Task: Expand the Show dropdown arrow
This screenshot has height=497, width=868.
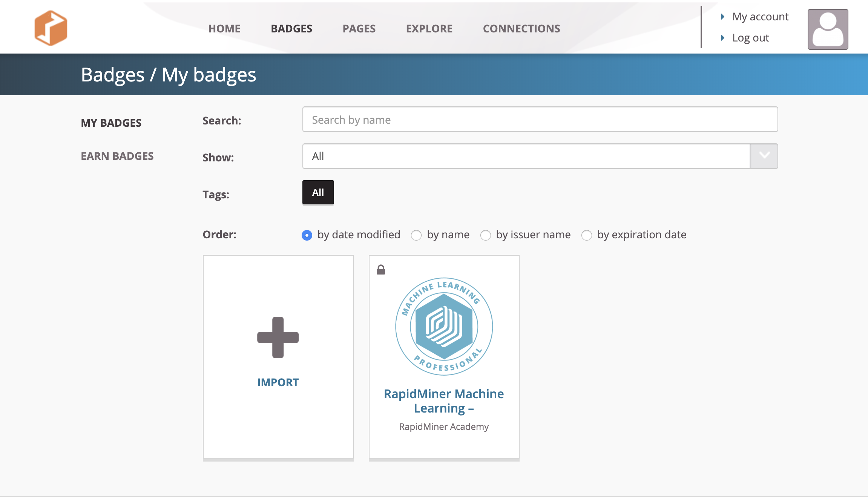Action: [764, 156]
